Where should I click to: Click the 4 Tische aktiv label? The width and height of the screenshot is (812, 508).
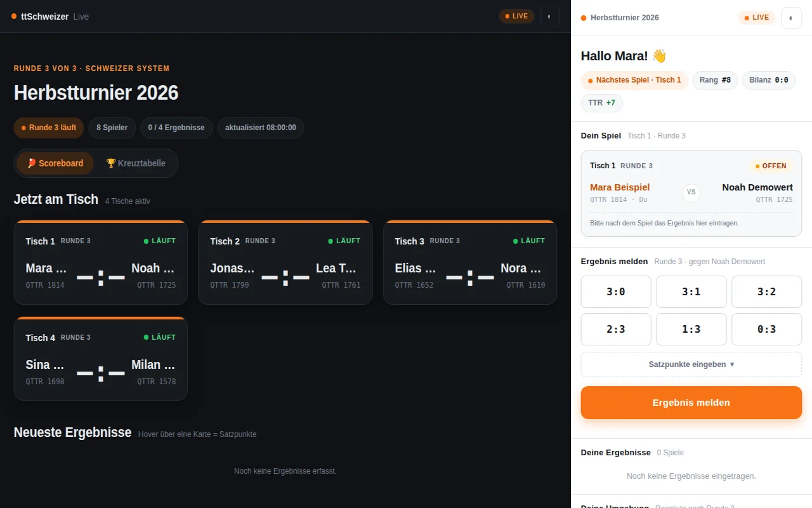128,201
